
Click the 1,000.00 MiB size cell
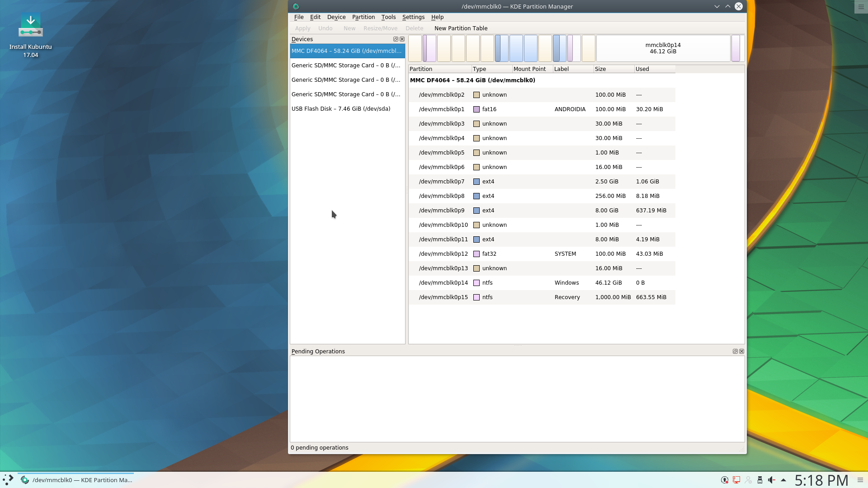tap(613, 297)
